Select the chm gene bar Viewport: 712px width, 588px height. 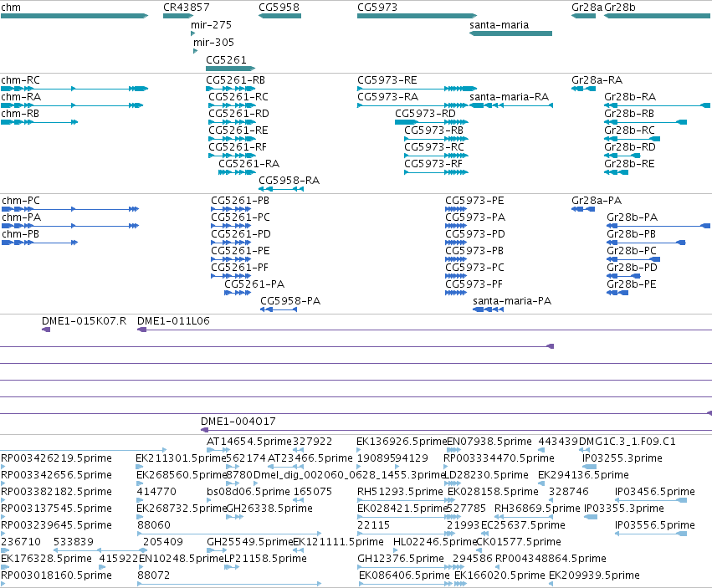click(x=74, y=16)
